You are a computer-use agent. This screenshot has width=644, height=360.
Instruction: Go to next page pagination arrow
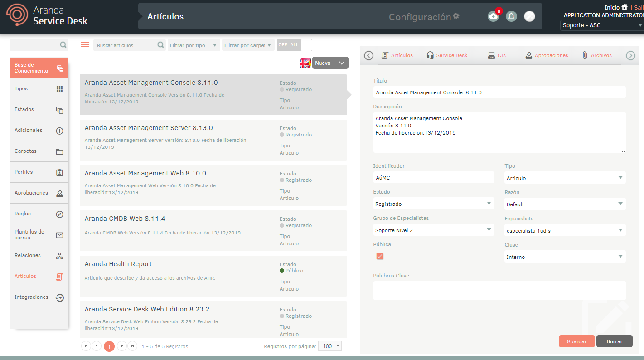tap(121, 346)
